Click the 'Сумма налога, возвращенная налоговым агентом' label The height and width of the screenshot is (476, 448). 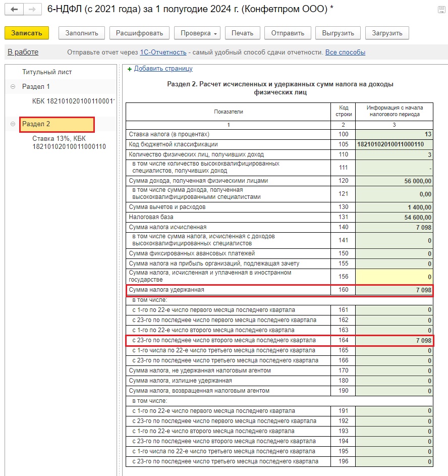(x=199, y=391)
